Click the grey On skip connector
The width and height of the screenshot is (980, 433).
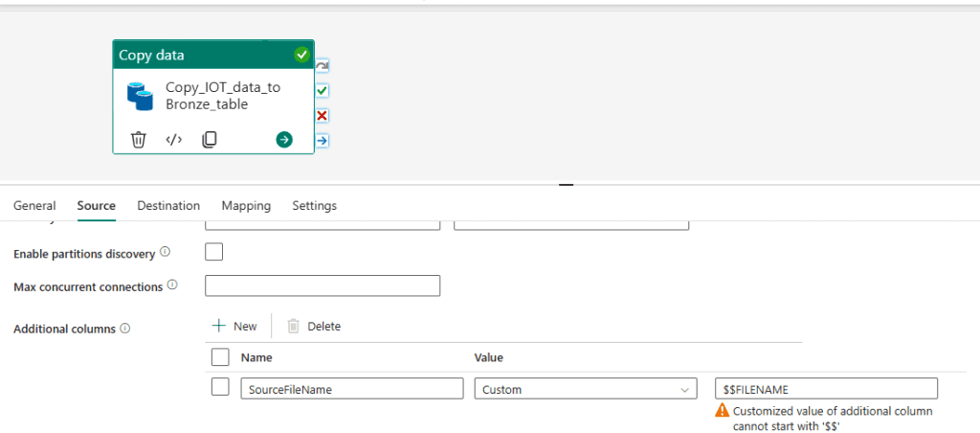click(323, 65)
